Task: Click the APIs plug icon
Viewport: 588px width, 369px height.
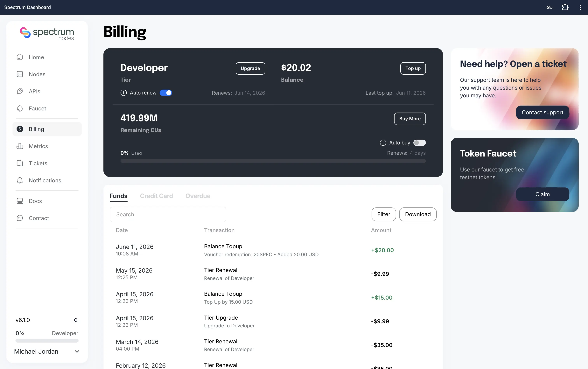Action: click(x=20, y=91)
